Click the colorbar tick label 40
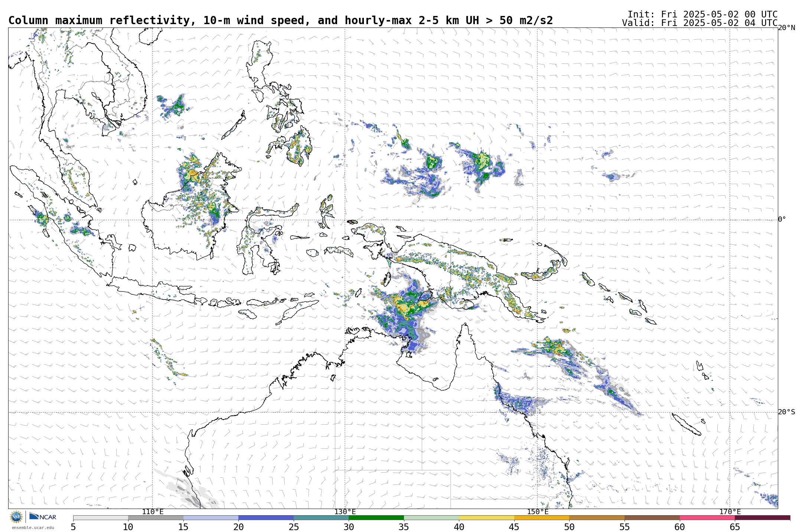The width and height of the screenshot is (802, 532). point(459,527)
